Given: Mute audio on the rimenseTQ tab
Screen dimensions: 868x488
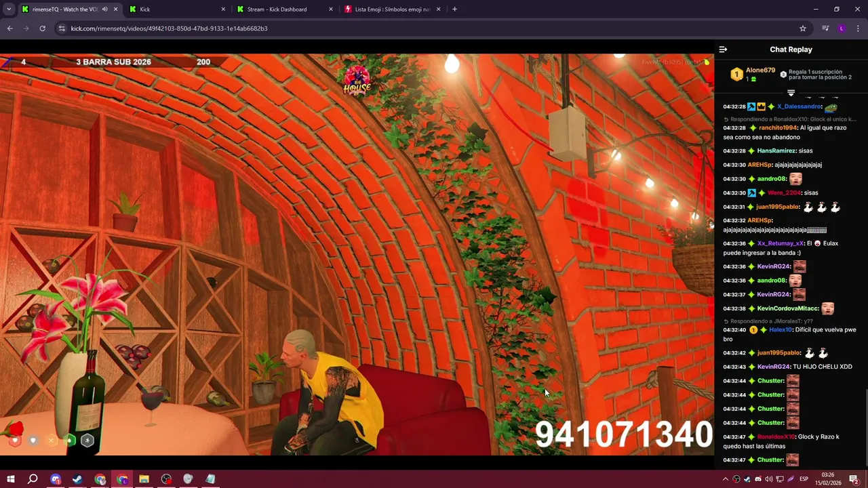Looking at the screenshot, I should 104,9.
